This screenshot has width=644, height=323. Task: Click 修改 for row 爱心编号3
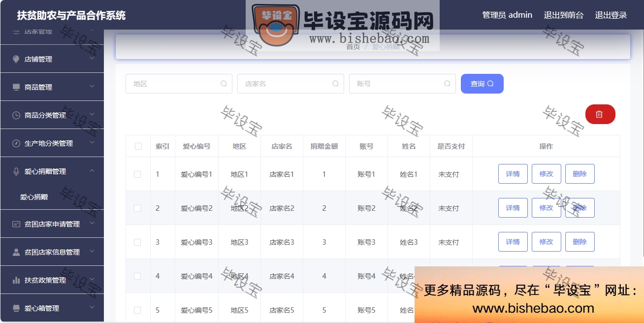(x=547, y=242)
